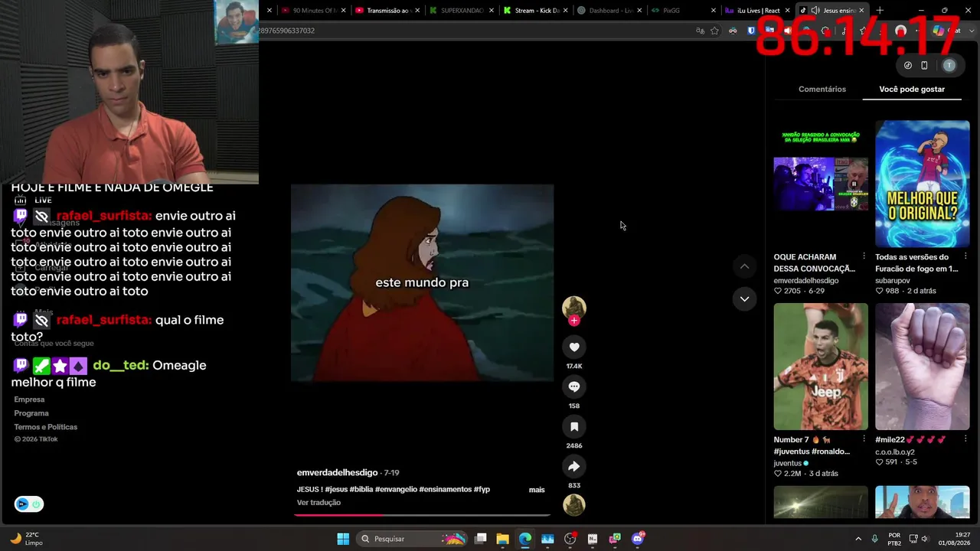Viewport: 980px width, 551px height.
Task: Select the Você pode gostar tab
Action: click(912, 90)
